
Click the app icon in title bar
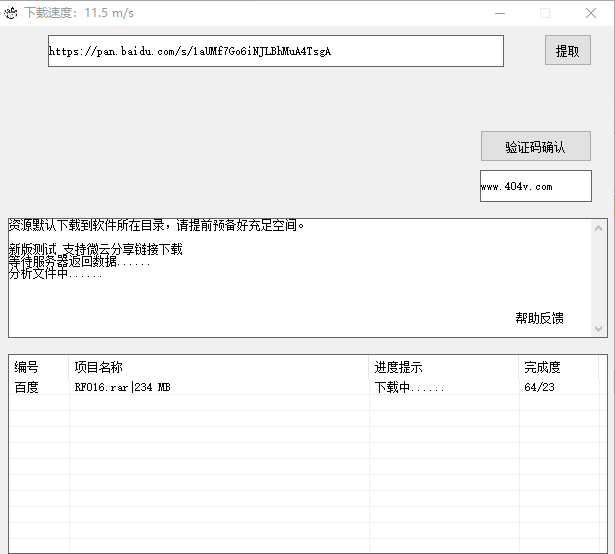tap(11, 13)
